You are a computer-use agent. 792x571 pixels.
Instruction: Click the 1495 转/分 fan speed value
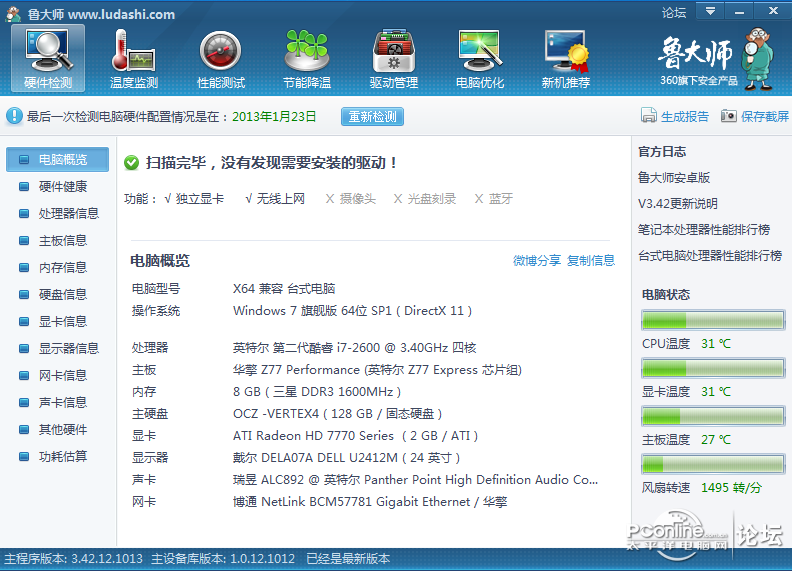coord(731,488)
